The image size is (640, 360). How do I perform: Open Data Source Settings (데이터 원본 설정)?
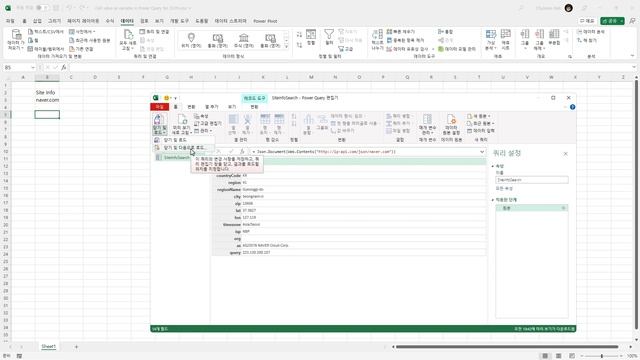coord(451,125)
